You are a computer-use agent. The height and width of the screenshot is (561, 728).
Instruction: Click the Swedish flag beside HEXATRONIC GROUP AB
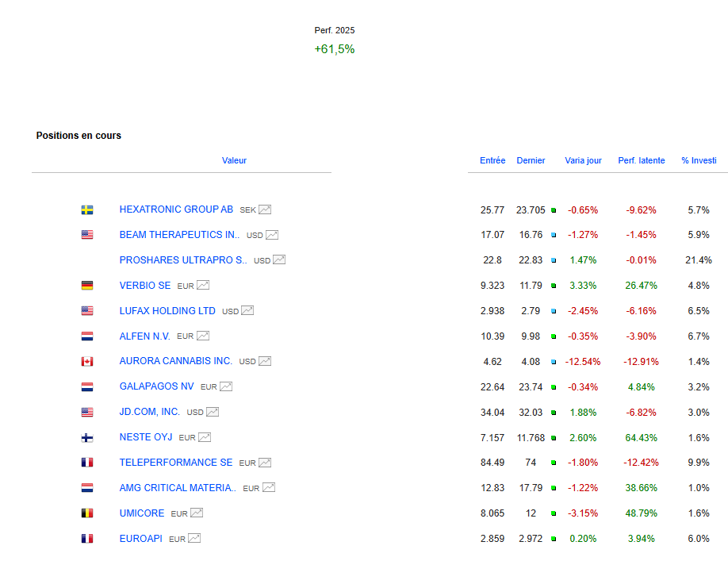87,210
